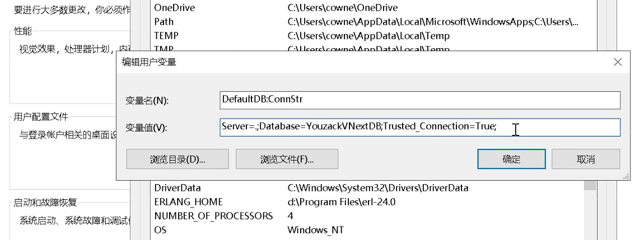644x240 pixels.
Task: Click the 用户配置文件 section heading
Action: coord(41,117)
